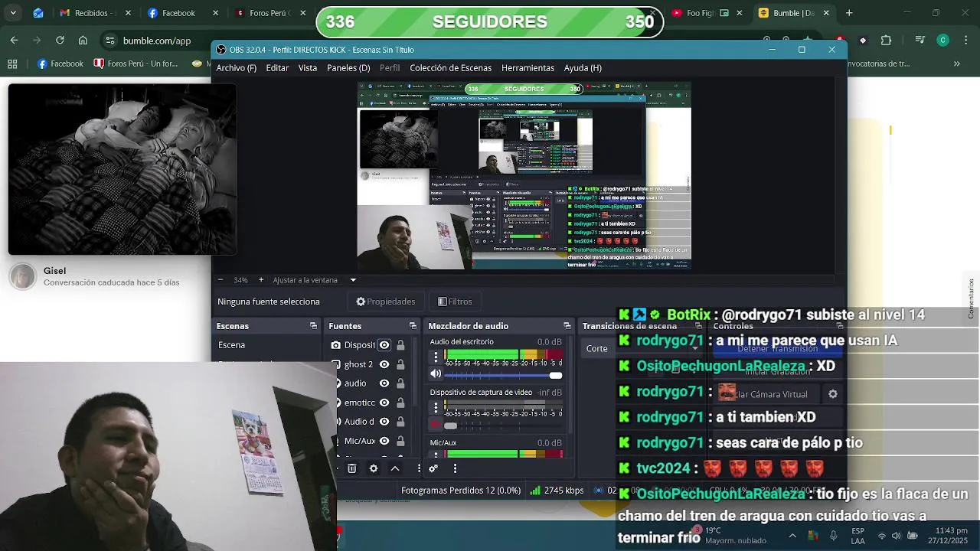Toggle lock on the Disposit source
Viewport: 980px width, 551px height.
click(x=400, y=345)
